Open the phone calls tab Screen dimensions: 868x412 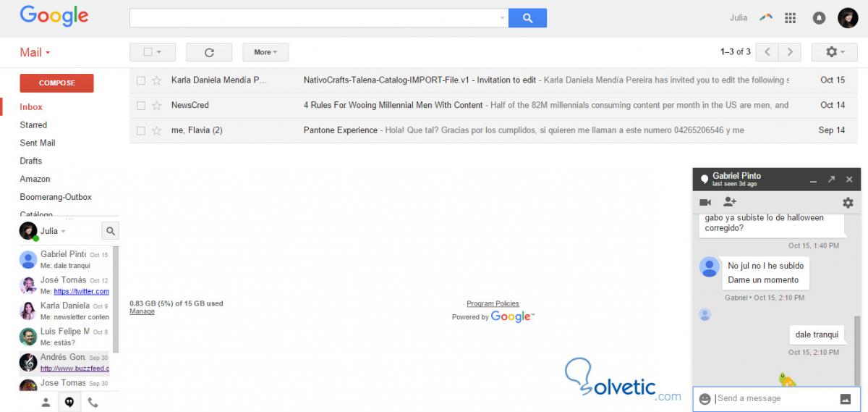click(x=93, y=403)
